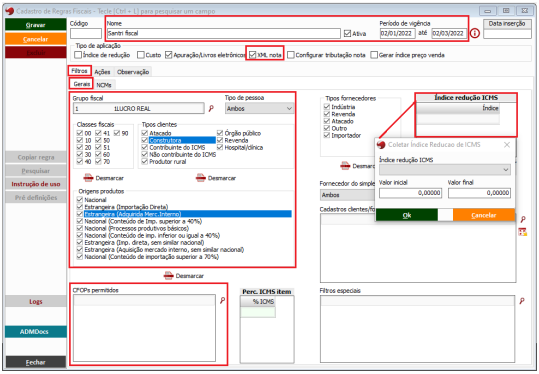
Task: Click Cancelar in ICMS dialog
Action: [484, 215]
